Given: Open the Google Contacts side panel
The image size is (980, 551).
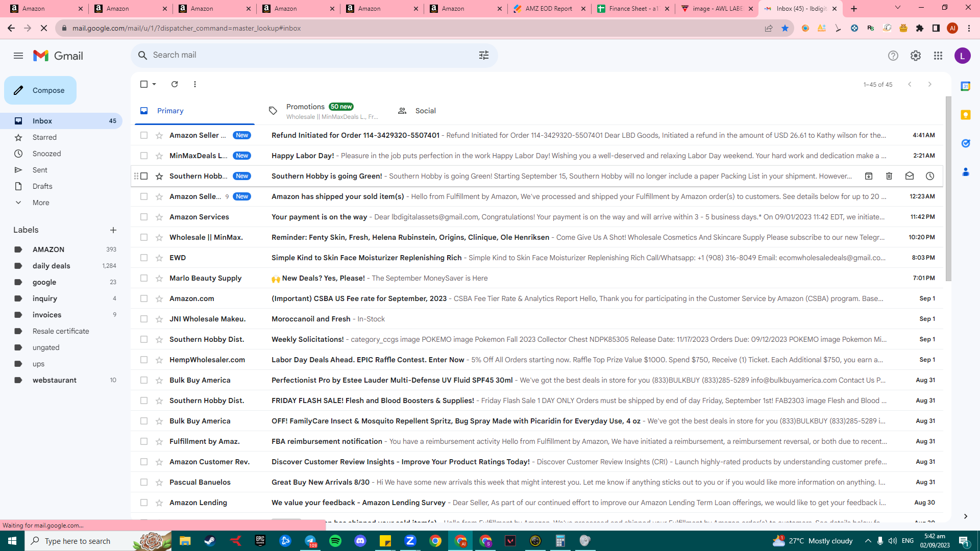Looking at the screenshot, I should click(965, 172).
